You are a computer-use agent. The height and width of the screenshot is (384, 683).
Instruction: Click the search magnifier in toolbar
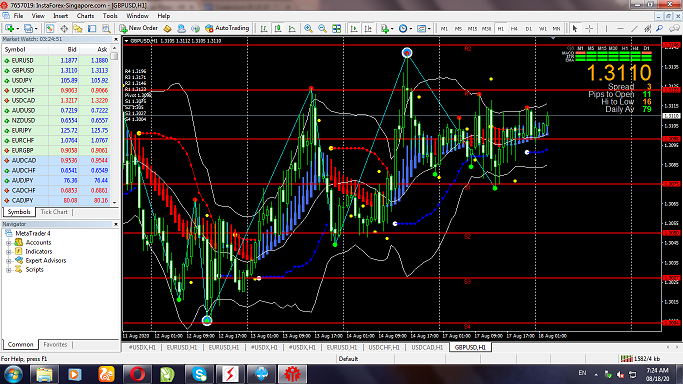(659, 28)
